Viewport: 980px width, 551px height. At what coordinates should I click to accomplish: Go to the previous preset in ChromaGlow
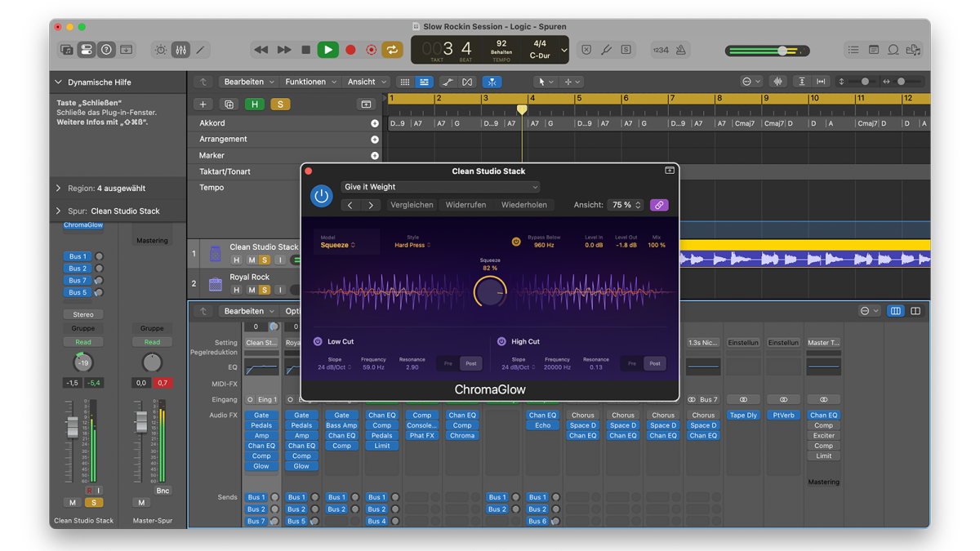tap(351, 205)
